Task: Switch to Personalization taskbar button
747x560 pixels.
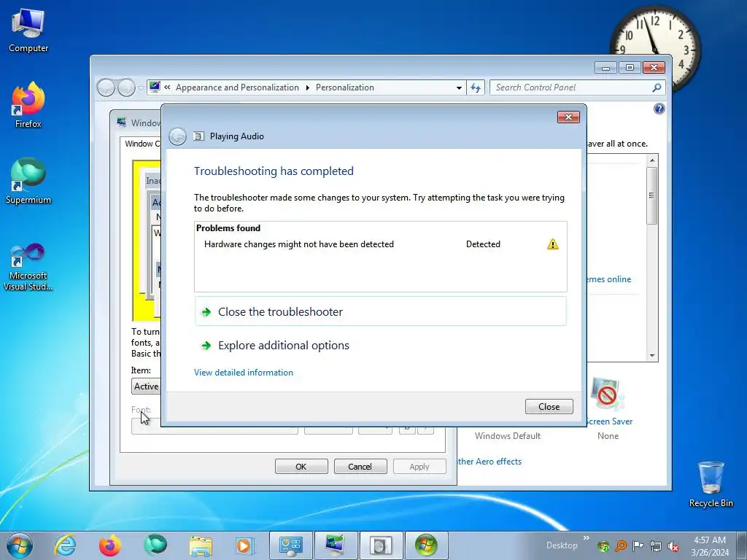Action: [x=336, y=545]
